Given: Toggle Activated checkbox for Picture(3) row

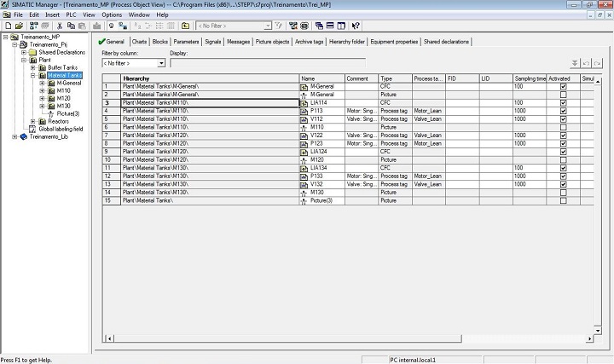Looking at the screenshot, I should [x=563, y=201].
